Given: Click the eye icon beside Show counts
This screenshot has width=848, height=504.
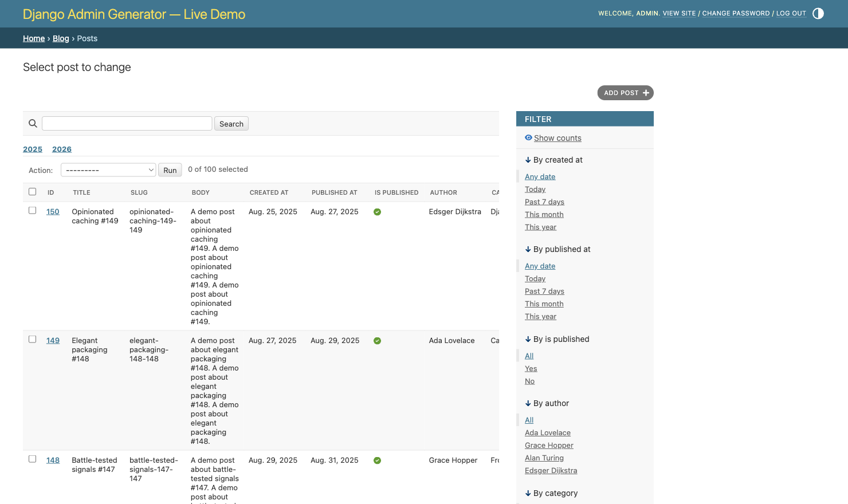Looking at the screenshot, I should coord(528,137).
